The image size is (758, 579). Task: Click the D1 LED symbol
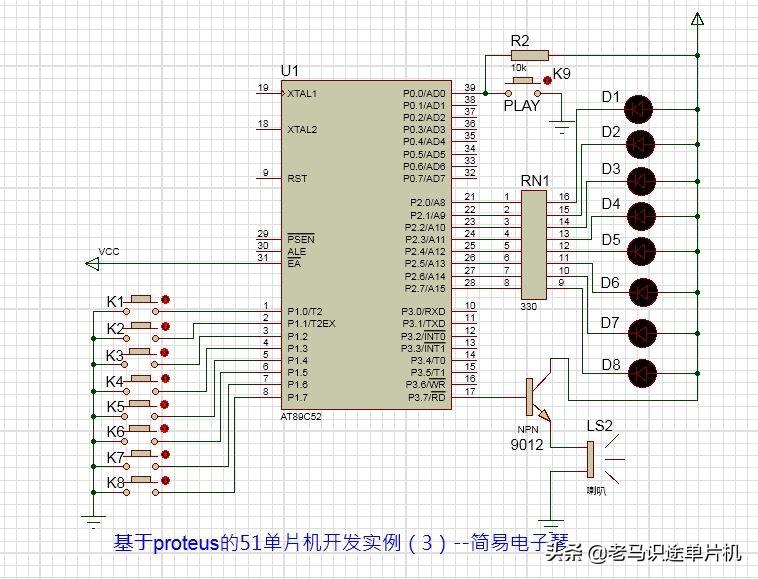[638, 109]
